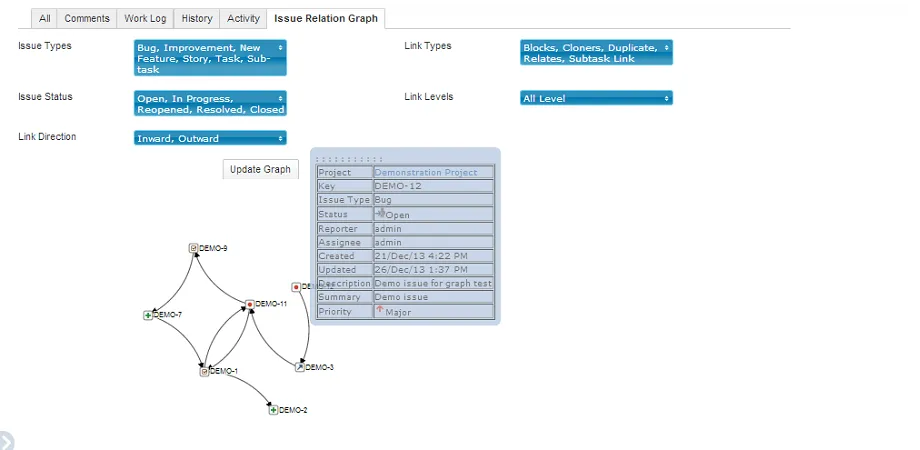Switch to the Comments tab
This screenshot has width=920, height=450.
(x=87, y=18)
